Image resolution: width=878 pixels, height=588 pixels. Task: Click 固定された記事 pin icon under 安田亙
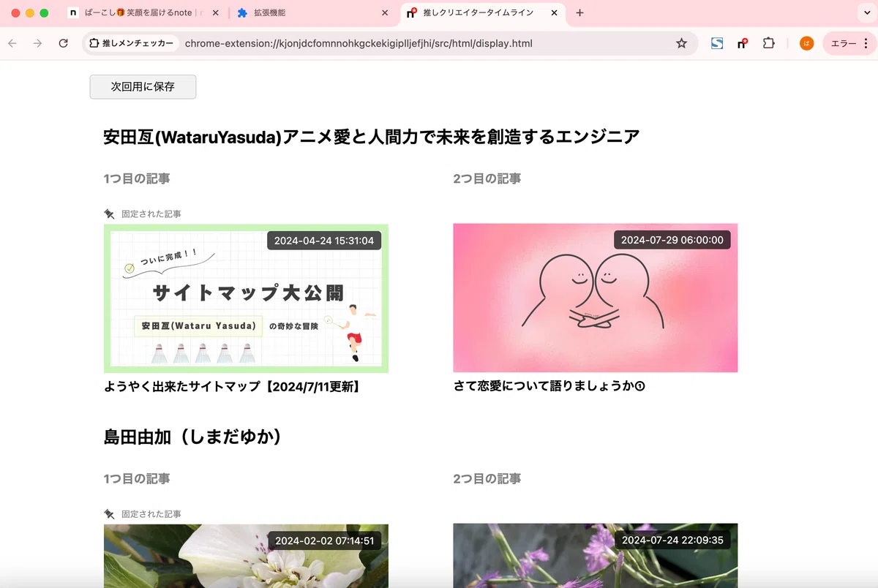pyautogui.click(x=110, y=214)
